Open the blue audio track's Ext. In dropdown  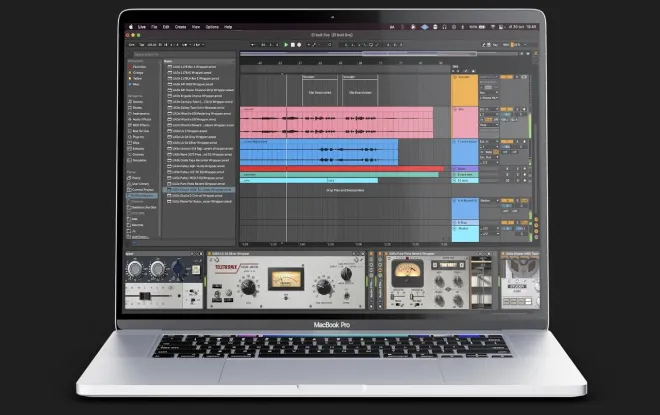(489, 142)
